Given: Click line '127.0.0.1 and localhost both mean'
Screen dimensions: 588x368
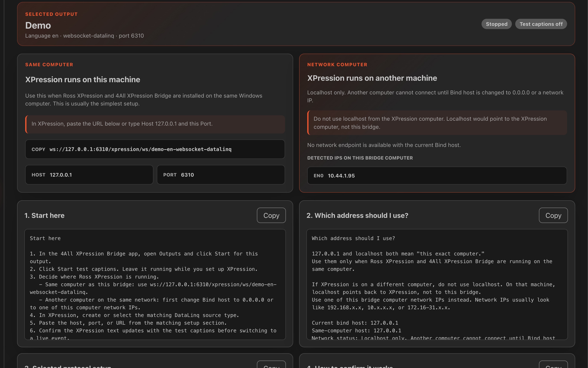Looking at the screenshot, I should [x=398, y=254].
